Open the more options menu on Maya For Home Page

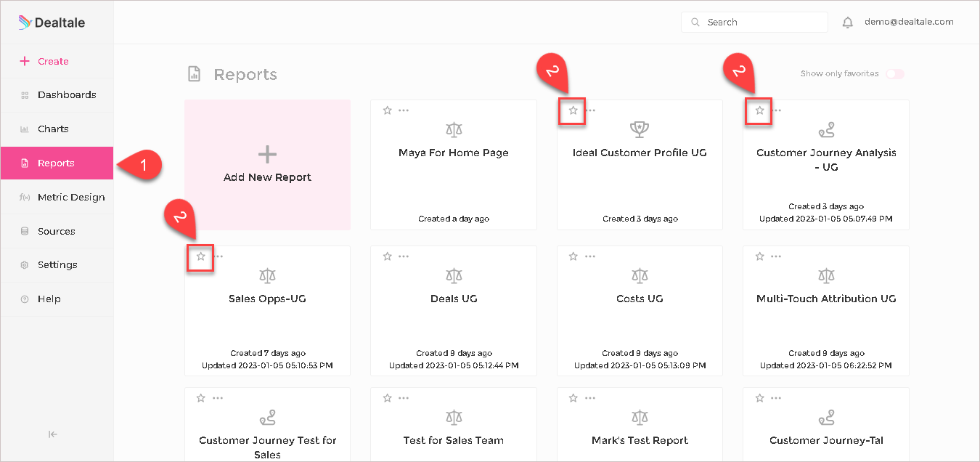[404, 110]
